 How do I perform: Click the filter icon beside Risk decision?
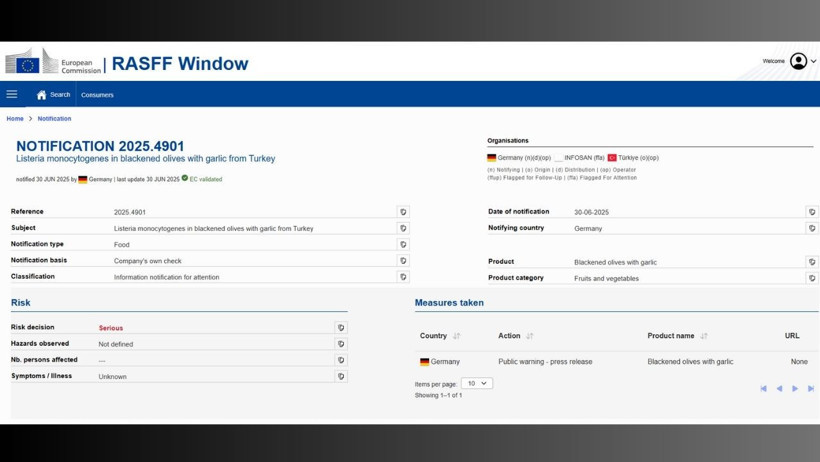(x=341, y=328)
